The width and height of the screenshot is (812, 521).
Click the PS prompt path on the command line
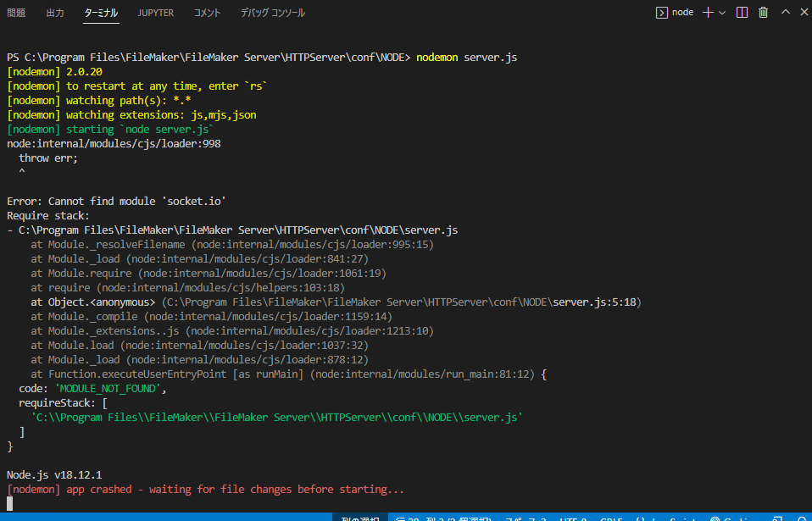point(209,58)
